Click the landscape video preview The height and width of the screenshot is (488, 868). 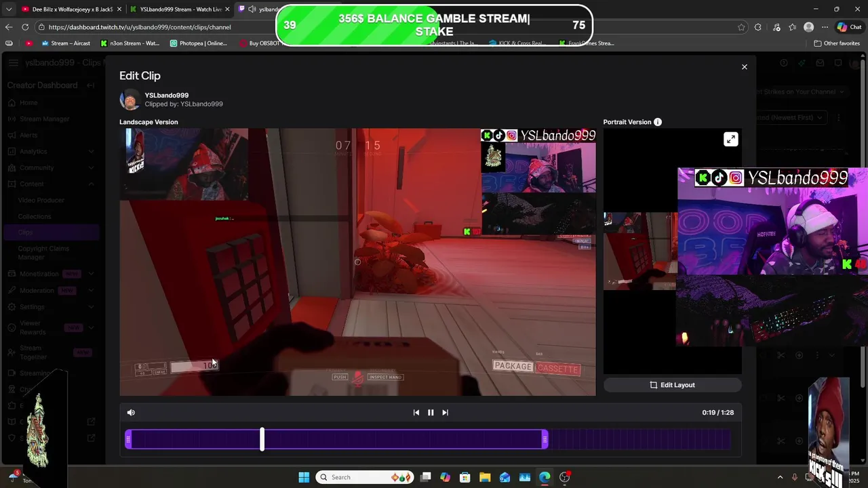[357, 262]
